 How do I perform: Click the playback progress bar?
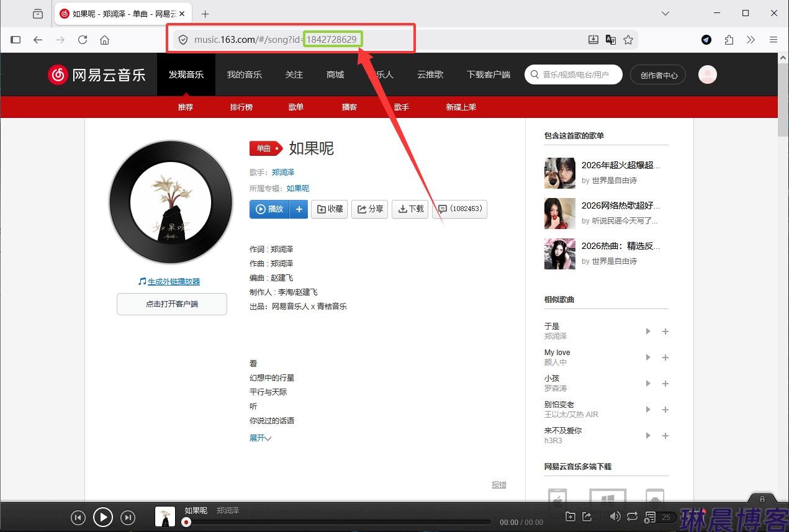[335, 522]
